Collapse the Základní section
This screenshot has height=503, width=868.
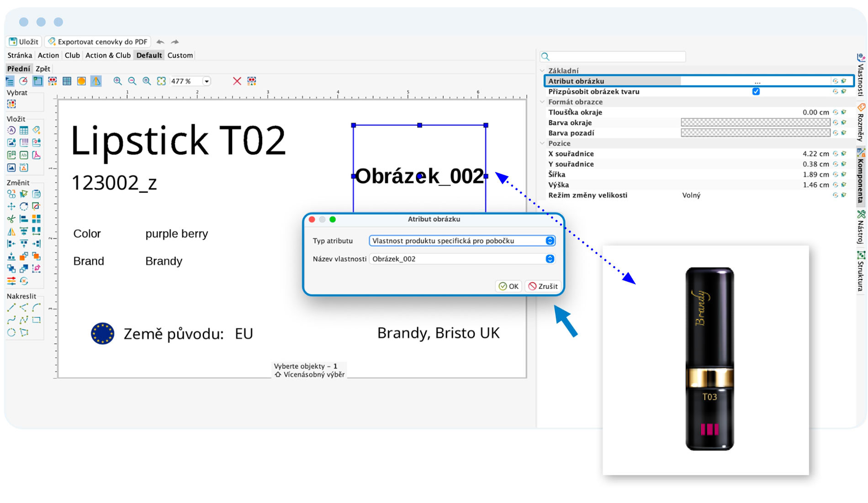point(542,70)
